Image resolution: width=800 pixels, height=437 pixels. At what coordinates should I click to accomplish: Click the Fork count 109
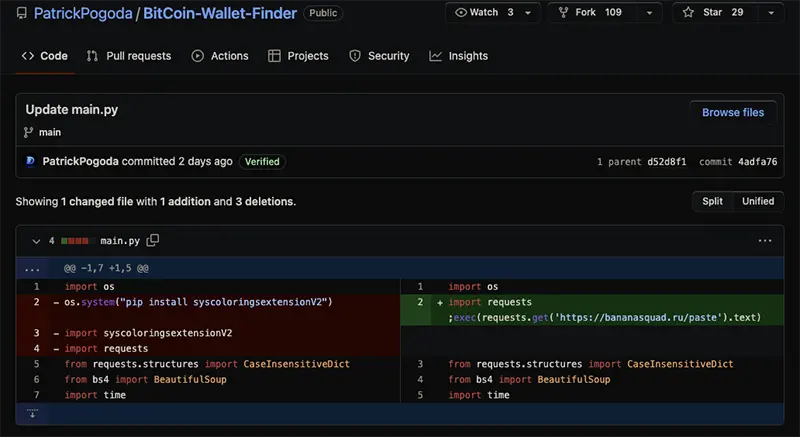point(613,12)
